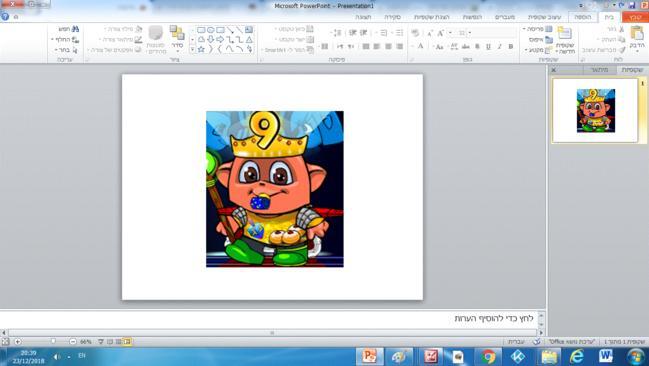Click the New Slide (שקופית חדשה) icon
649x366 pixels.
coord(565,33)
